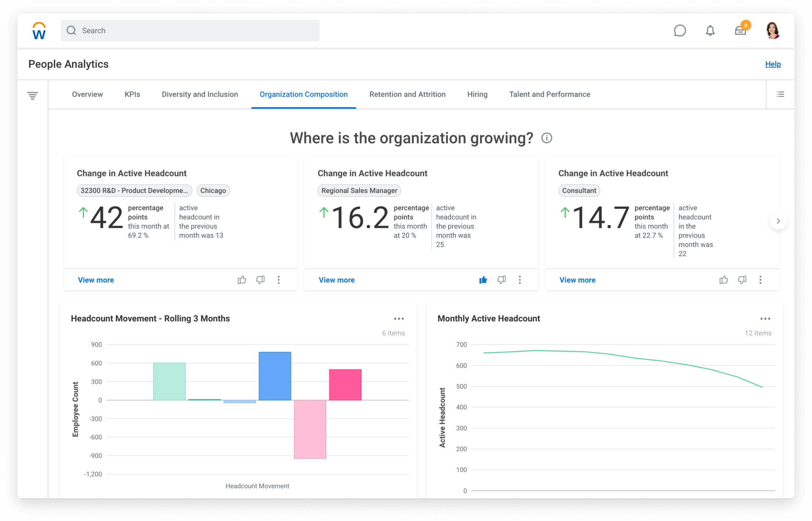Open the filter panel icon

[x=32, y=95]
